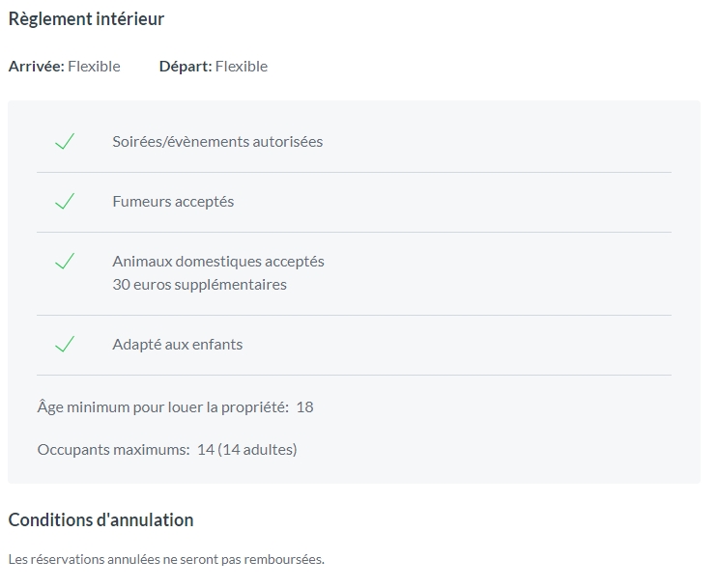Screen dimensions: 717x588
Task: Click the non-refundable cancellation policy sentence
Action: [166, 559]
